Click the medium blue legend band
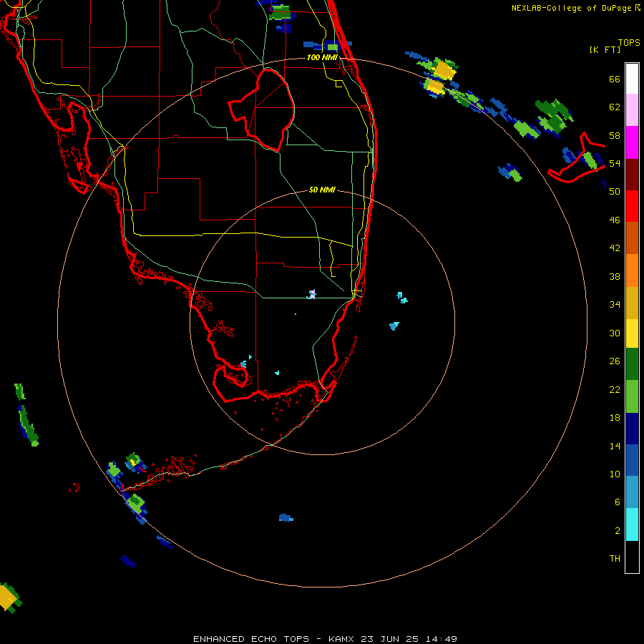Screen dimensions: 644x644 click(632, 460)
